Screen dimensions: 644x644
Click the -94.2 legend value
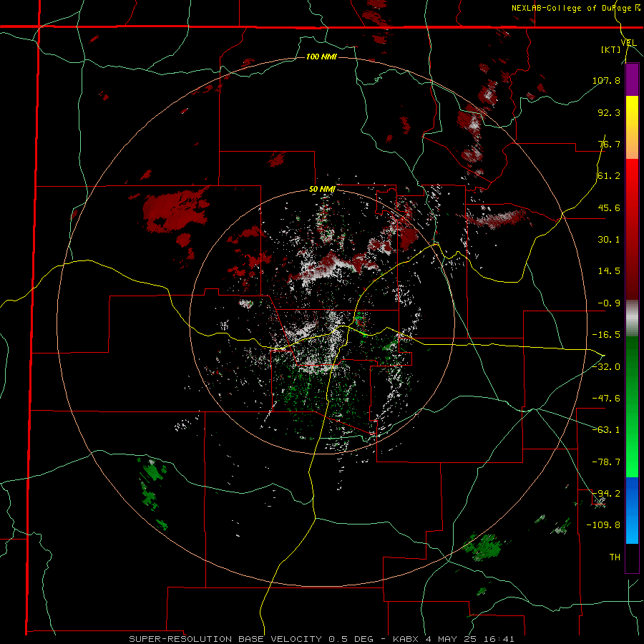point(606,493)
